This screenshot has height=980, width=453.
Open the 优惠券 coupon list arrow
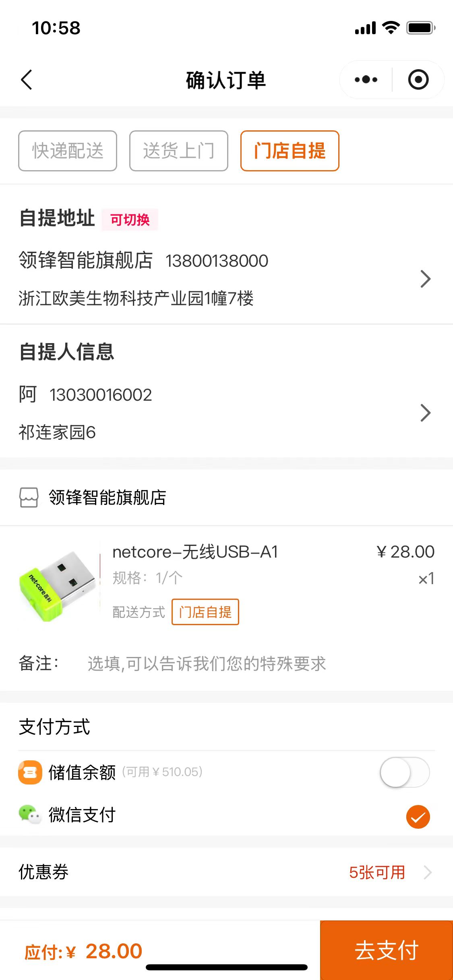click(428, 872)
